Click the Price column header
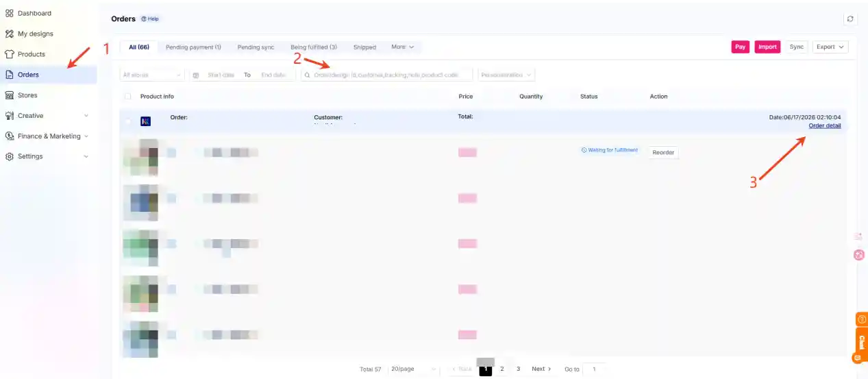The image size is (868, 379). point(466,97)
